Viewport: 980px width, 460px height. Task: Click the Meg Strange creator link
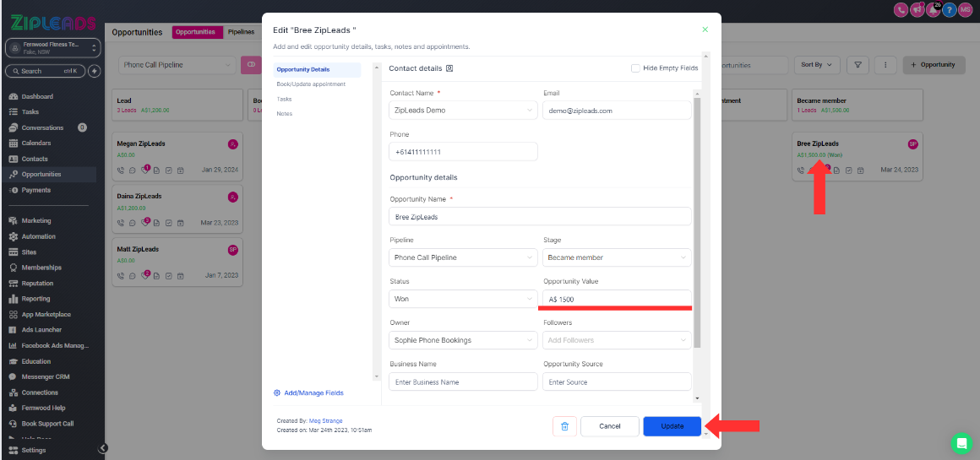325,420
